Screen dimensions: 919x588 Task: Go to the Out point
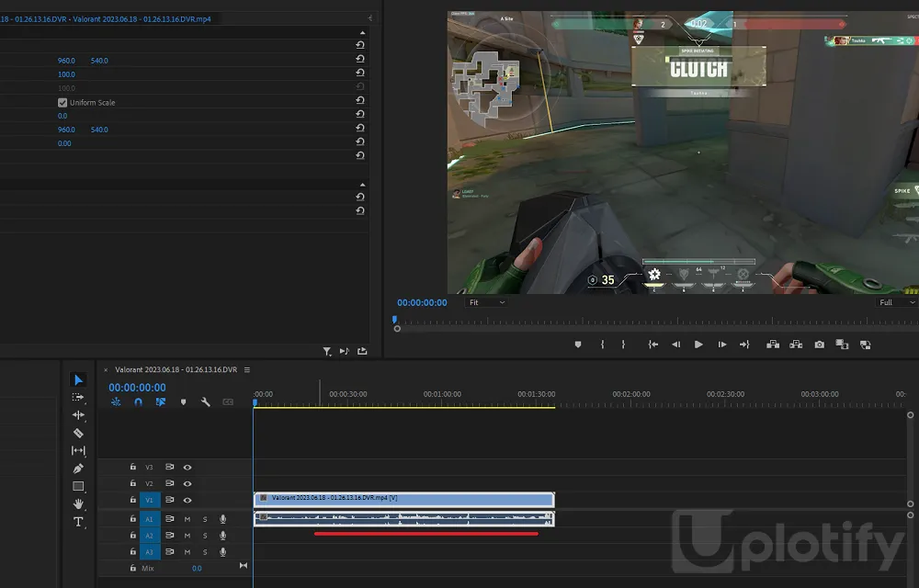(x=744, y=345)
